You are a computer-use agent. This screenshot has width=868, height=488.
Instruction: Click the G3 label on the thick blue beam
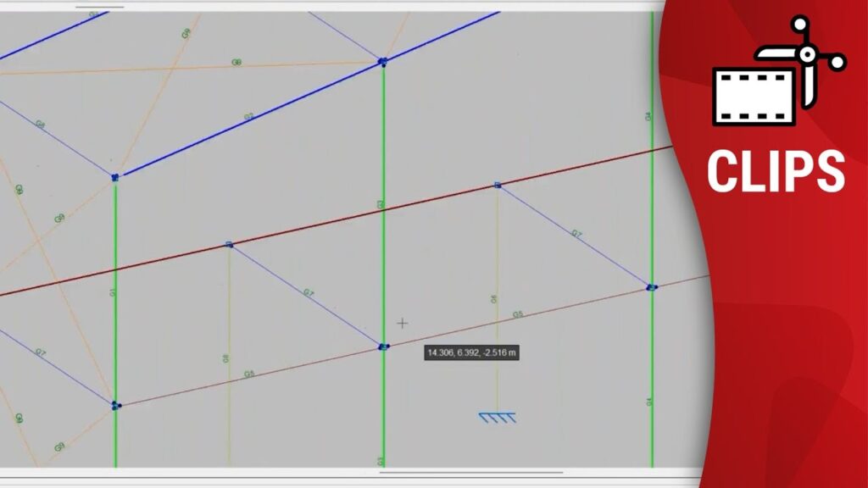(248, 117)
